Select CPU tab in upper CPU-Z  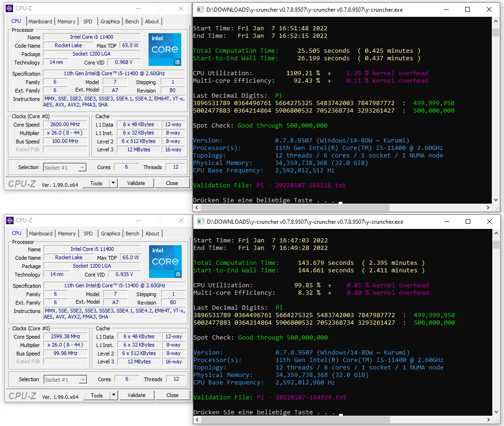coord(16,21)
